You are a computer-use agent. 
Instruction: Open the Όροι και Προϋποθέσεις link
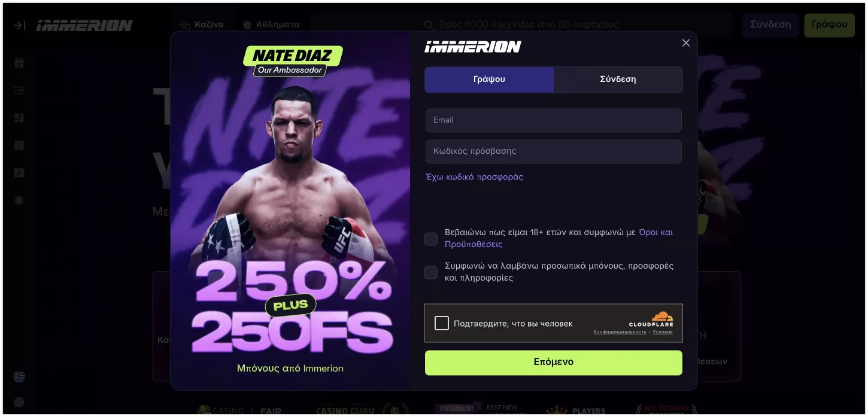[x=559, y=238]
